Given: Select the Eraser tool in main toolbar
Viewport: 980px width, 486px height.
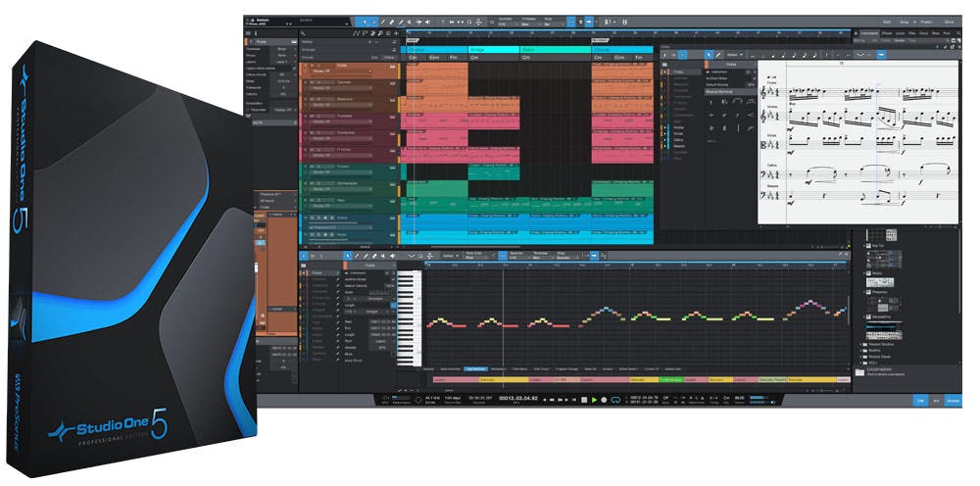Looking at the screenshot, I should [391, 22].
